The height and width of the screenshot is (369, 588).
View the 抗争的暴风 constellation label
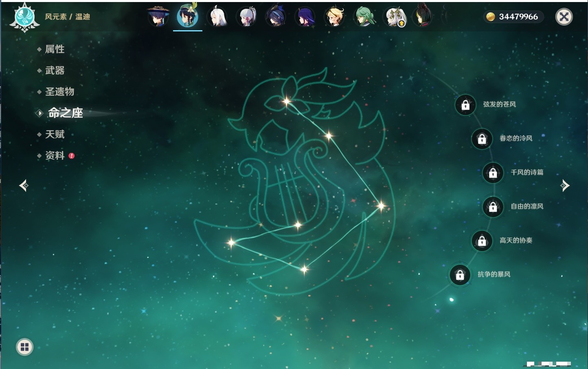click(x=494, y=274)
